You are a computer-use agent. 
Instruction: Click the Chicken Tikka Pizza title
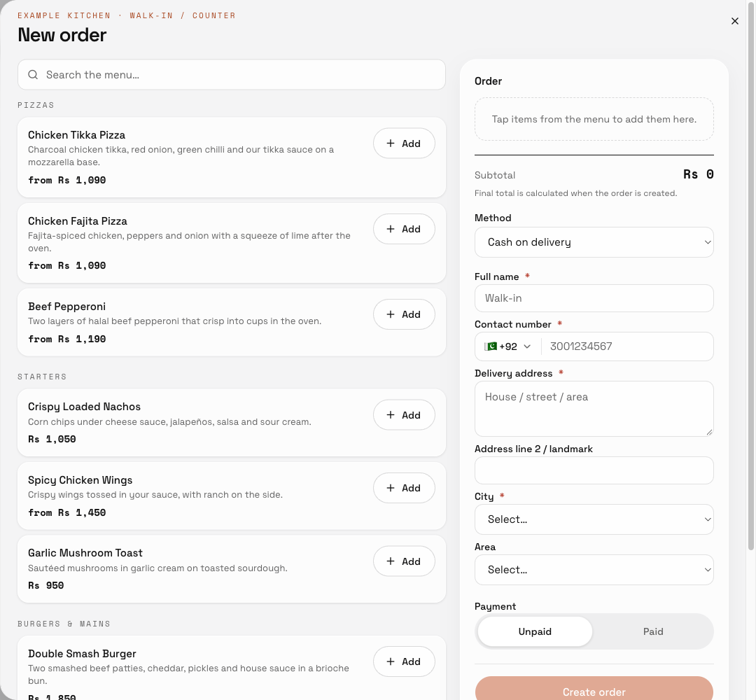[77, 135]
